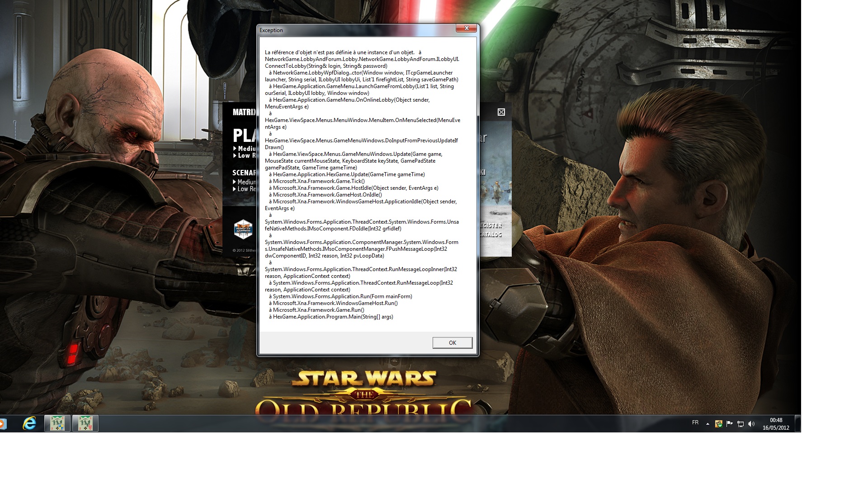Select the Low Res option under SCENARIO
868x488 pixels.
point(245,189)
